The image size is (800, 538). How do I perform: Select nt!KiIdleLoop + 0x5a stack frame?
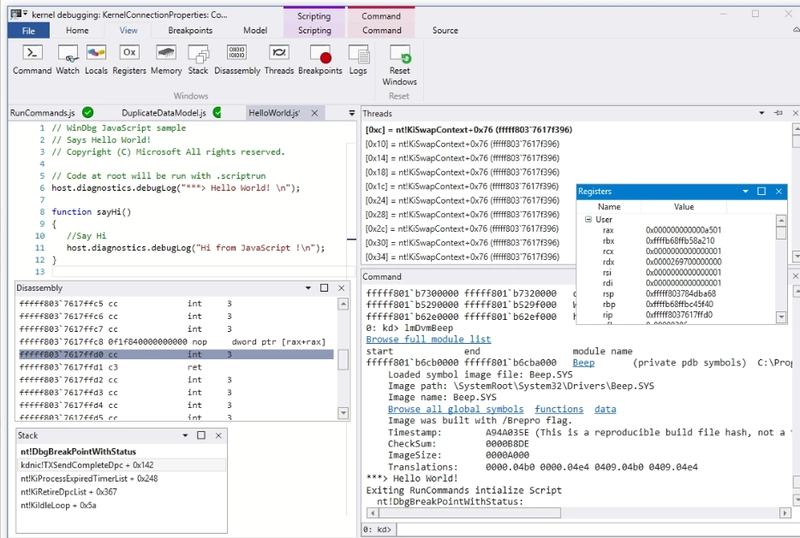(x=58, y=505)
